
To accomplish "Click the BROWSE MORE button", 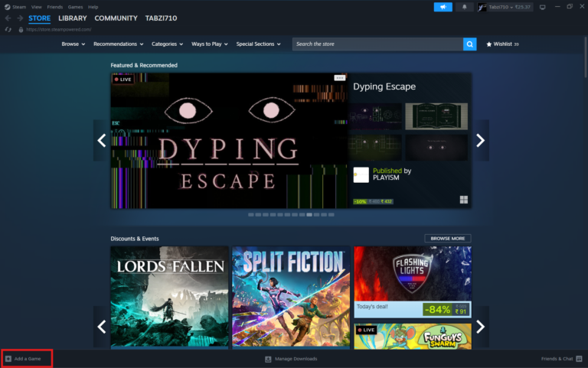I will [x=448, y=239].
